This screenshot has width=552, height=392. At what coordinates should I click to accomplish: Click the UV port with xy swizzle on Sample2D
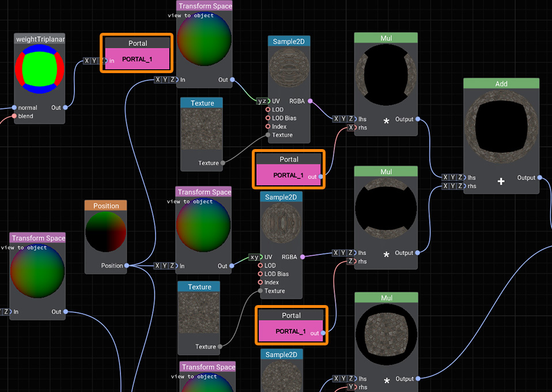261,257
